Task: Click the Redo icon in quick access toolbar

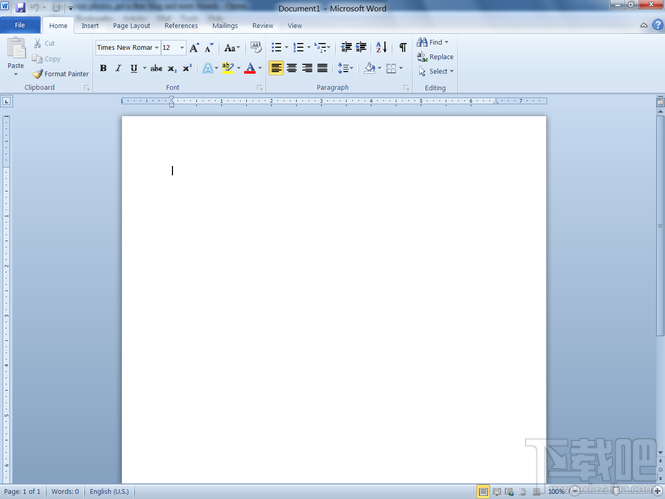Action: click(x=56, y=7)
